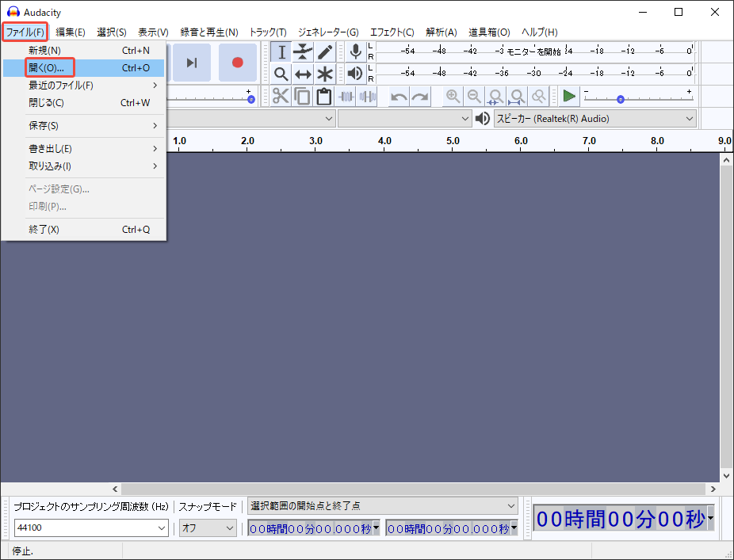
Task: Open the エフェクト(C) menu
Action: tap(392, 32)
